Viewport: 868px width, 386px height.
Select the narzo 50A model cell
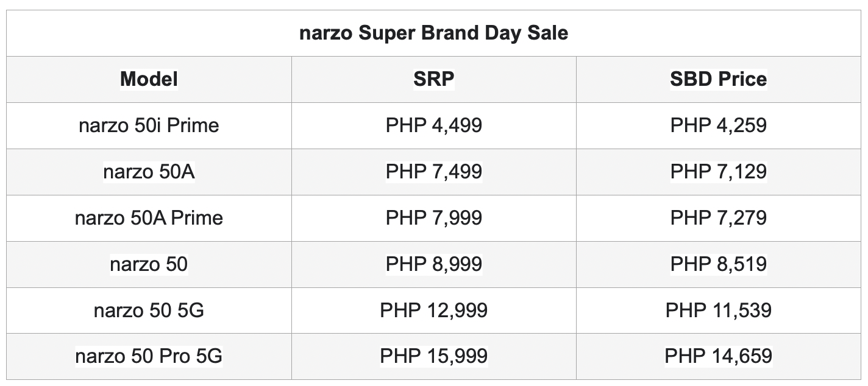coord(149,172)
